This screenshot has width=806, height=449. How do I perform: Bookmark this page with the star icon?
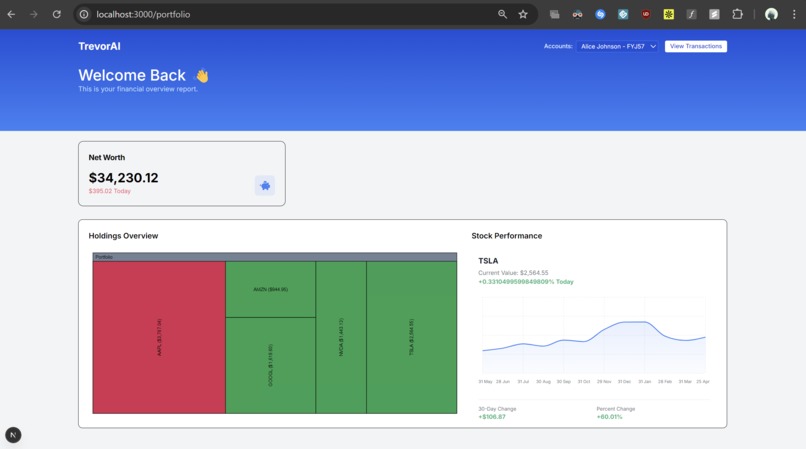pyautogui.click(x=523, y=14)
